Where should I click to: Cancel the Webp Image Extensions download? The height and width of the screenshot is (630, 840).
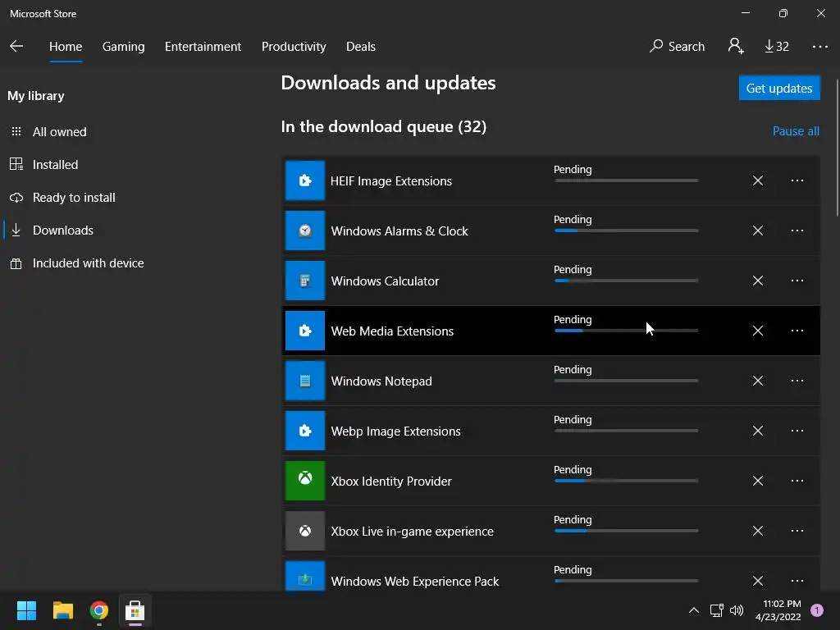[x=757, y=431]
